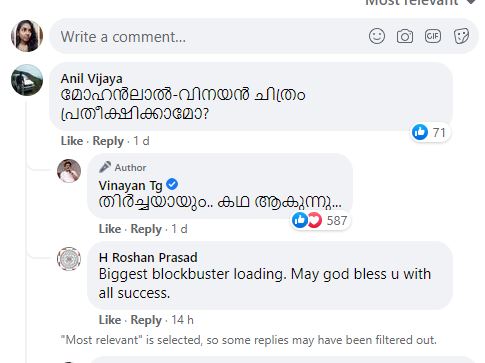Open Anil Vijaya's profile name link

(92, 79)
